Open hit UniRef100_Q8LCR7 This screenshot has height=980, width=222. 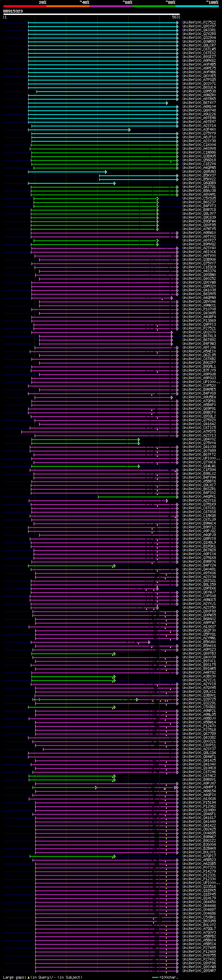(199, 45)
